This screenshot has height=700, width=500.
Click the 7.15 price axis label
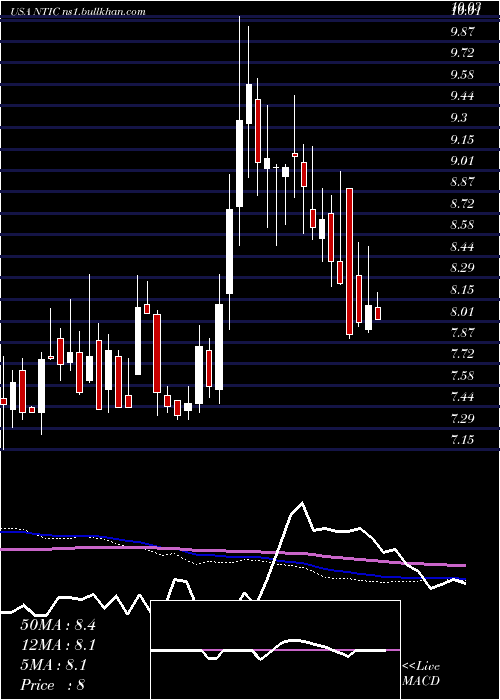point(462,440)
